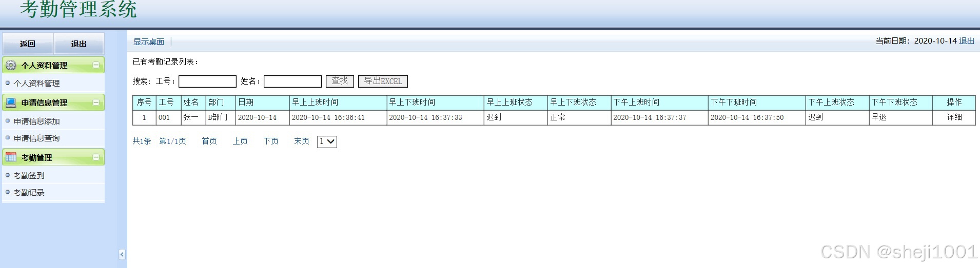Click the 日期 column header
This screenshot has height=268, width=980.
[263, 102]
